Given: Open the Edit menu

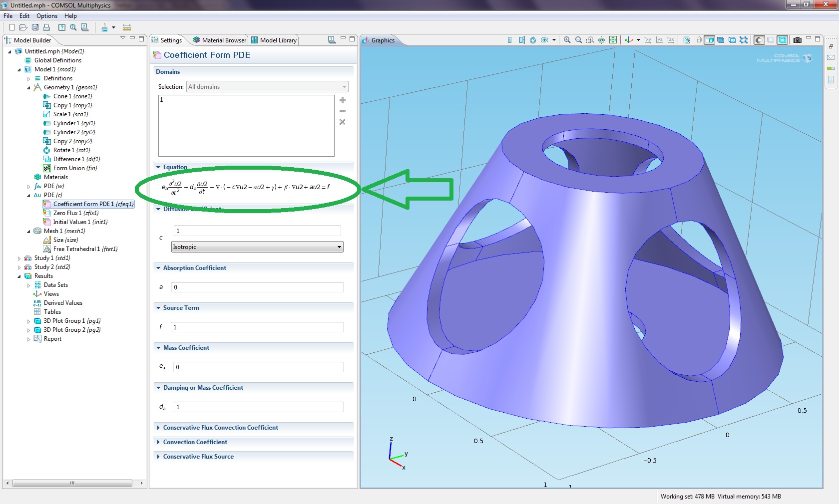Looking at the screenshot, I should (24, 16).
